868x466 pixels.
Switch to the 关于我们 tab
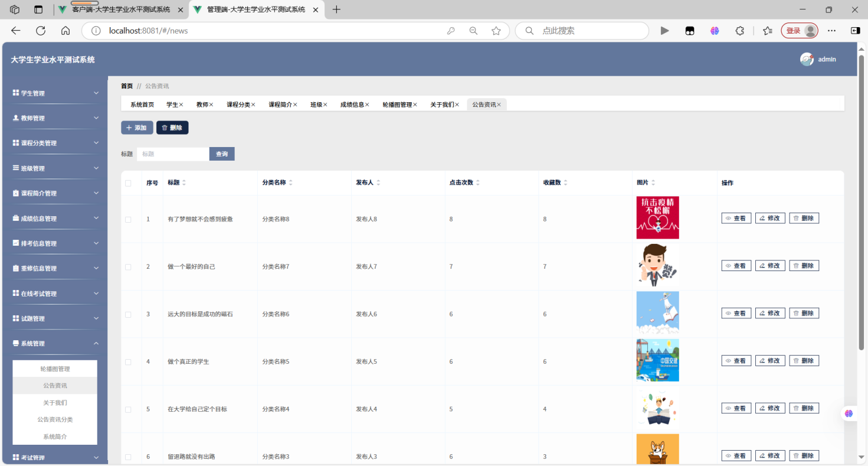(442, 105)
